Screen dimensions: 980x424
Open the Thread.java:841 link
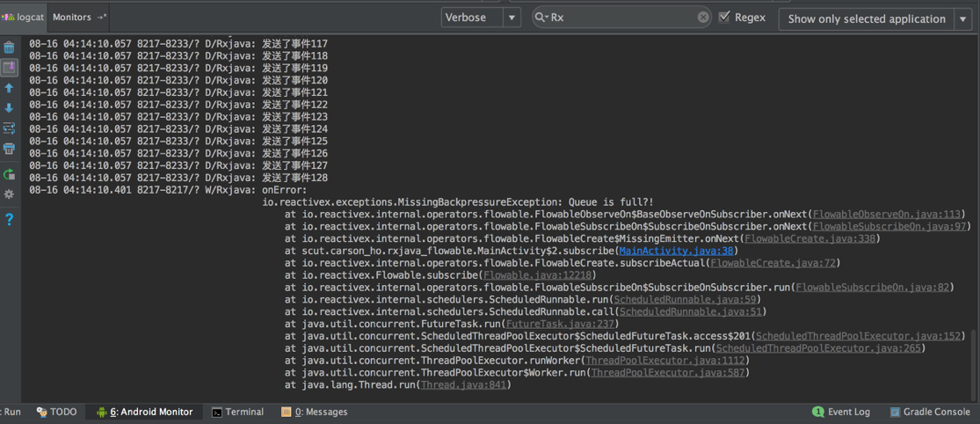462,385
